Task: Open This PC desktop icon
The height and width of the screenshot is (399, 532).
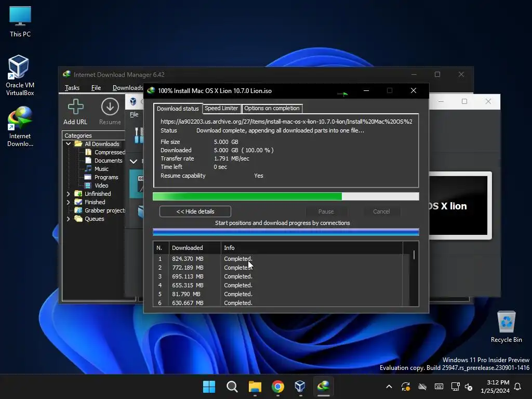Action: pyautogui.click(x=20, y=21)
